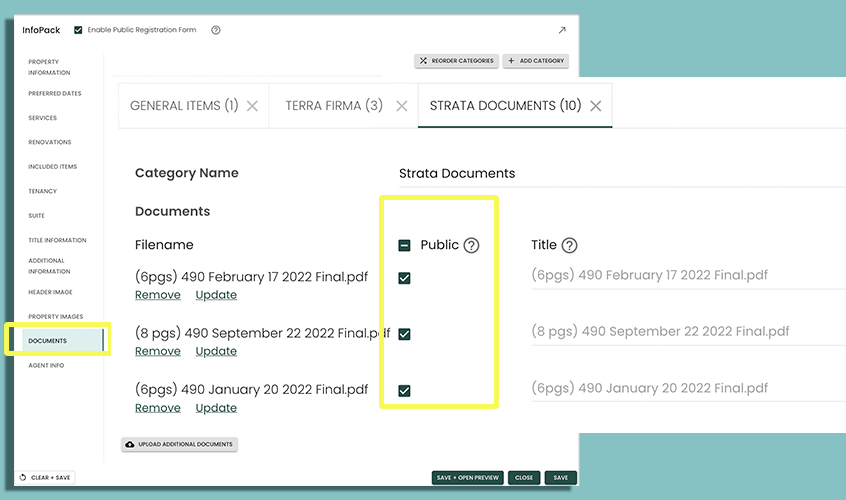Click the help icon next to Title

pos(569,245)
